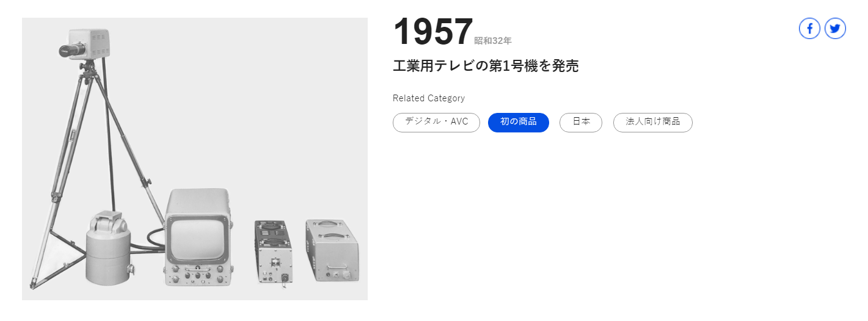Click the 工業用テレビの第1号機を発売 headline
Image resolution: width=868 pixels, height=321 pixels.
click(486, 66)
